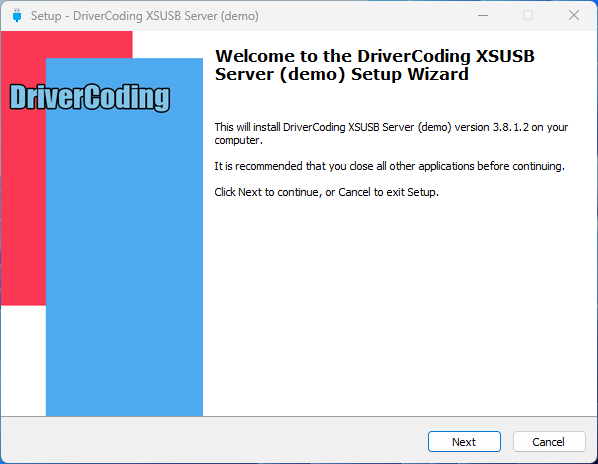
Task: Click the Next button to continue
Action: coord(464,442)
